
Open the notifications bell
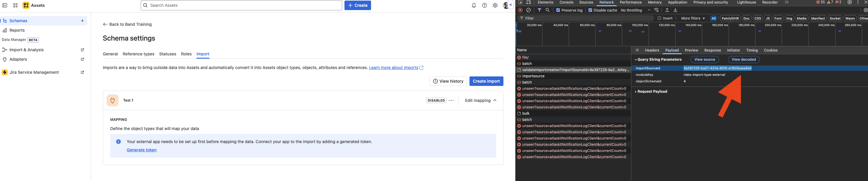point(474,5)
